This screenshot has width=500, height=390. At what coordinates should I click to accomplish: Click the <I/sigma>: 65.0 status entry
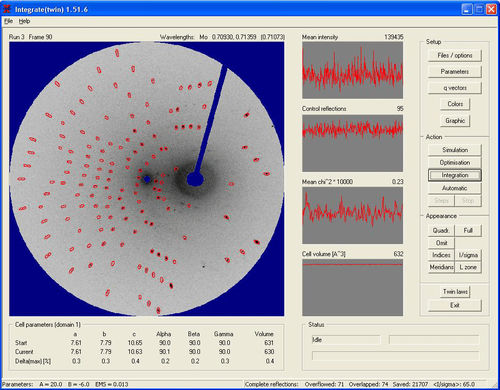pyautogui.click(x=454, y=384)
